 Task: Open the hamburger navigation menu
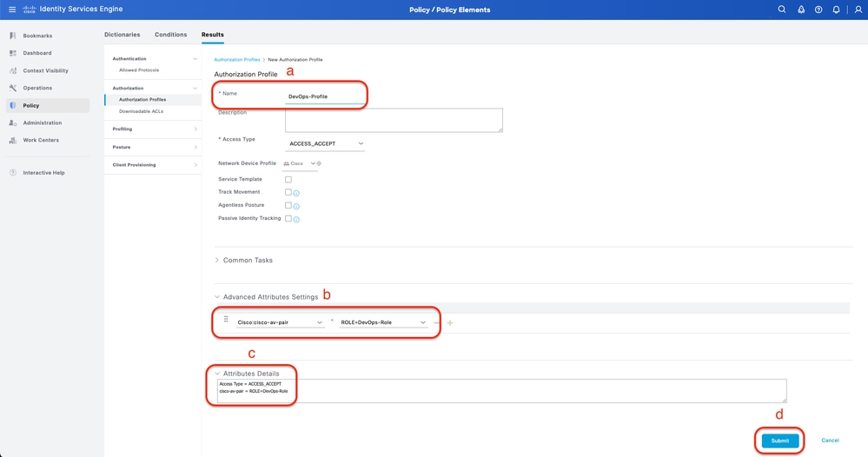pos(12,10)
